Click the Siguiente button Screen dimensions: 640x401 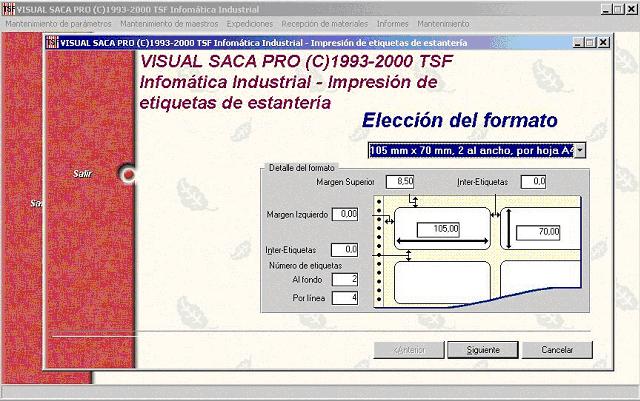(483, 350)
